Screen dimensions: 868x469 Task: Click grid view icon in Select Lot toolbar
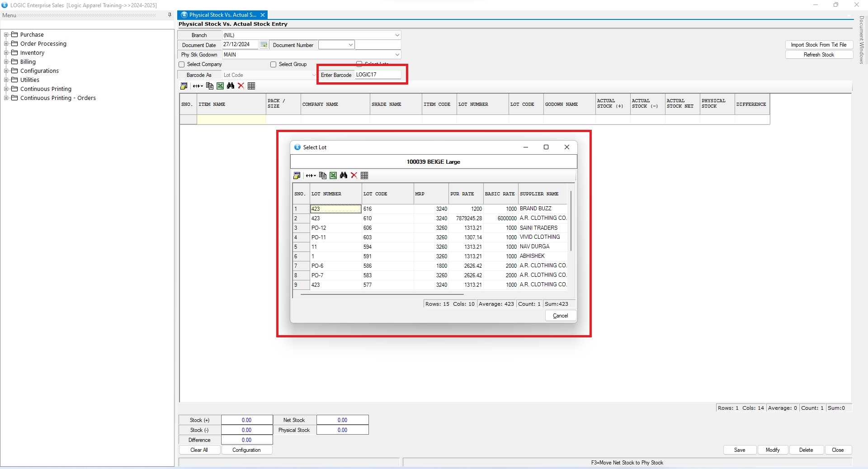pos(364,175)
